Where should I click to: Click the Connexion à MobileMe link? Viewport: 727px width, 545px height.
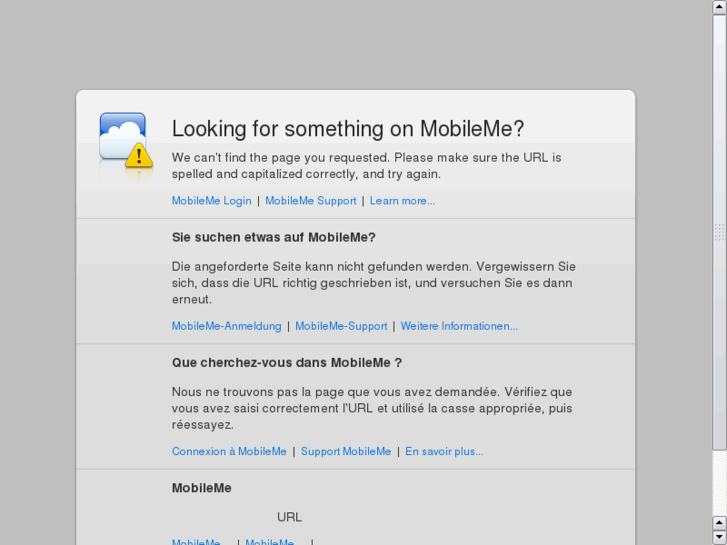click(229, 451)
